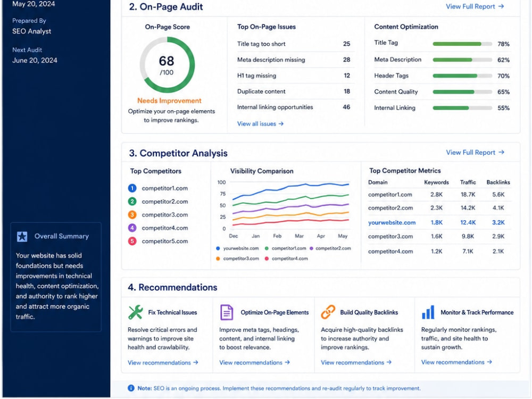Click the blue bar chart Monitor icon

pos(428,312)
